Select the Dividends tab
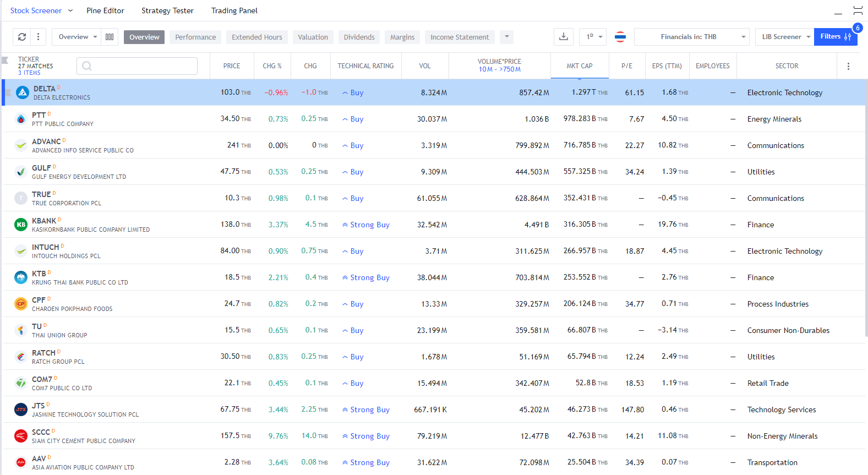 [x=359, y=37]
